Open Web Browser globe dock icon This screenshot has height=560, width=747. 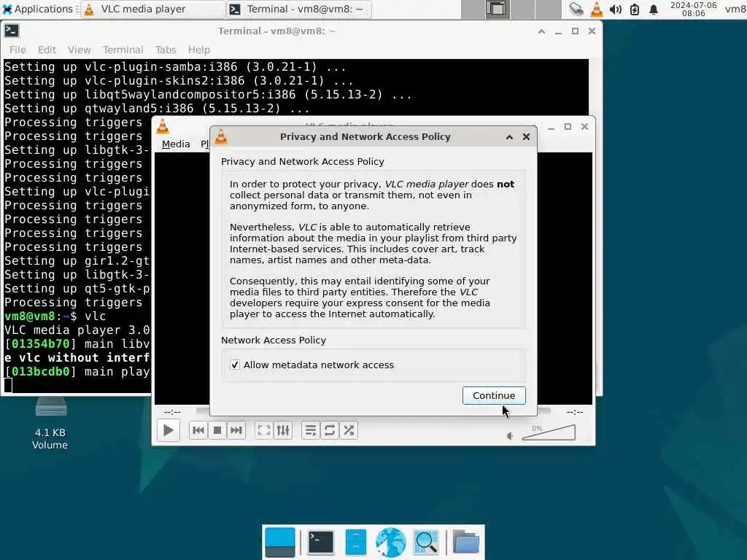pos(391,542)
